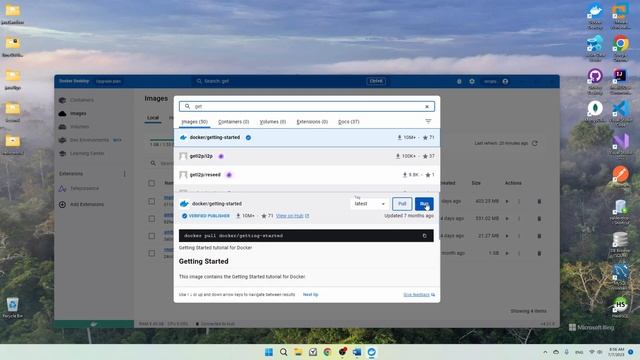Image resolution: width=640 pixels, height=360 pixels.
Task: Click the header search bar in Docker Desktop
Action: (x=291, y=81)
